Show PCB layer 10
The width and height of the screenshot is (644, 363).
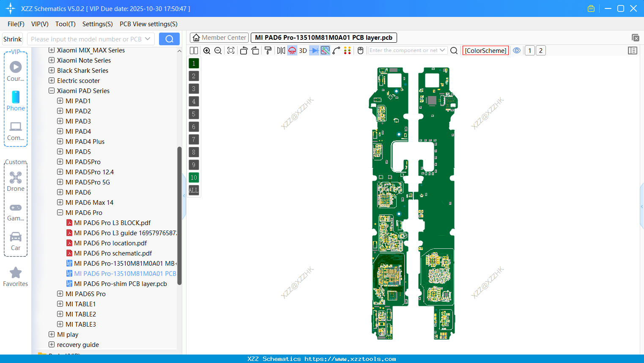pyautogui.click(x=194, y=178)
